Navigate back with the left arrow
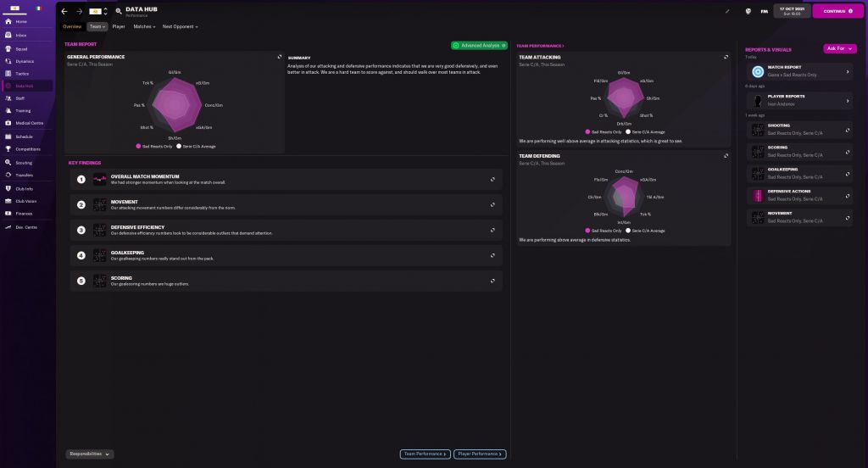 64,11
